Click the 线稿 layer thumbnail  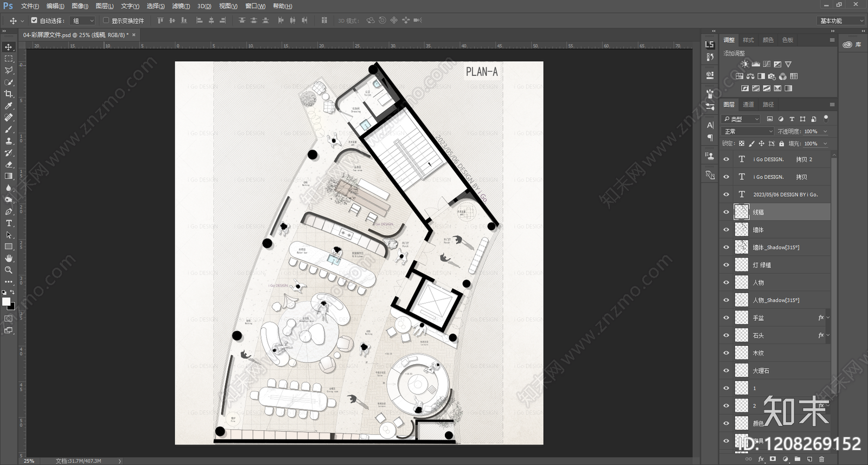tap(742, 212)
